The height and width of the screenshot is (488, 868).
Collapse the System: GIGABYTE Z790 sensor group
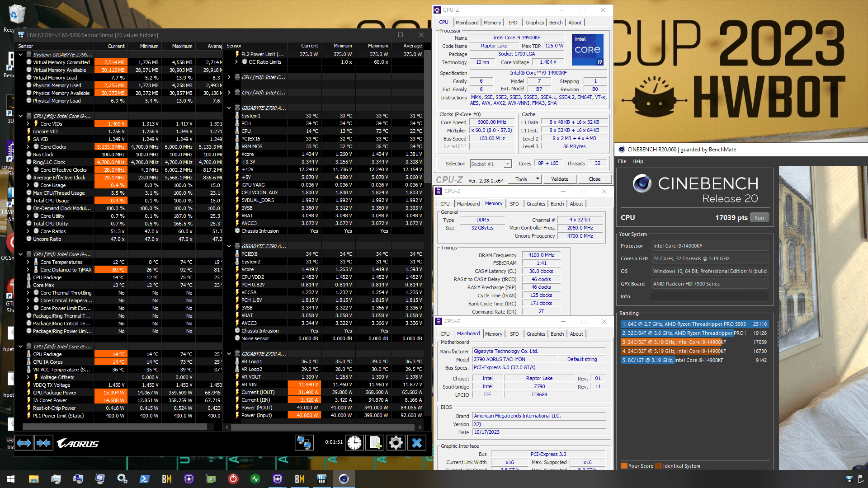(21, 55)
